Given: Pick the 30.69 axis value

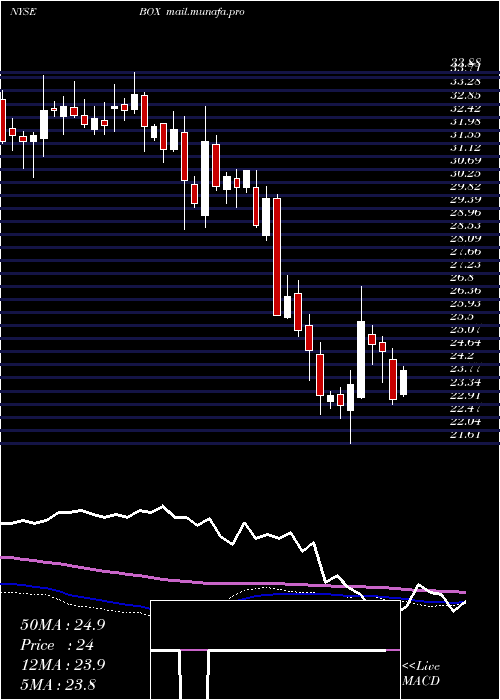Looking at the screenshot, I should click(465, 160).
